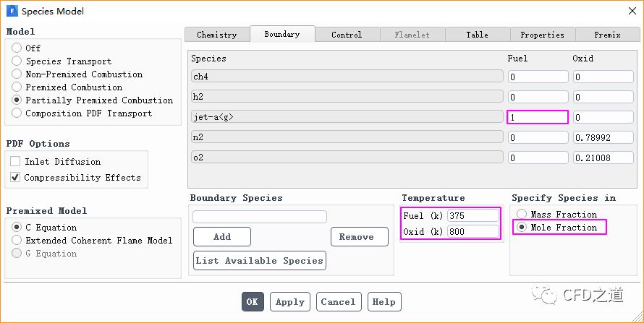Click the Fluent icon in title bar
This screenshot has width=644, height=323.
click(x=12, y=11)
